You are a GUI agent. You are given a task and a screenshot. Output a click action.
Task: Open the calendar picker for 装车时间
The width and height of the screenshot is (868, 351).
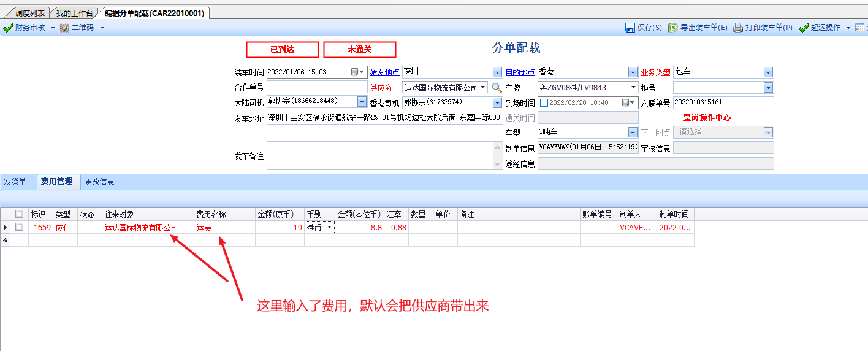(354, 72)
